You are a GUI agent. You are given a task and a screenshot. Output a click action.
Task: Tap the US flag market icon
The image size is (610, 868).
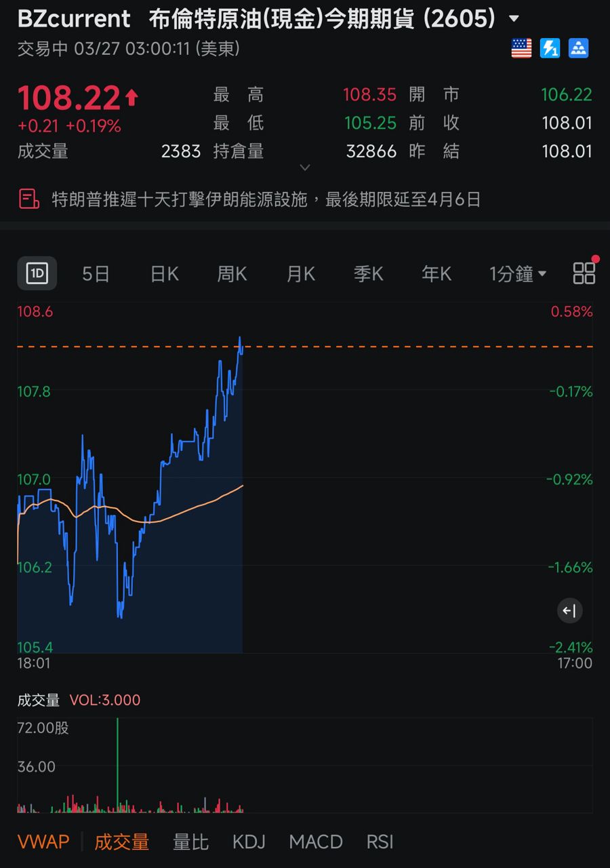click(x=521, y=48)
